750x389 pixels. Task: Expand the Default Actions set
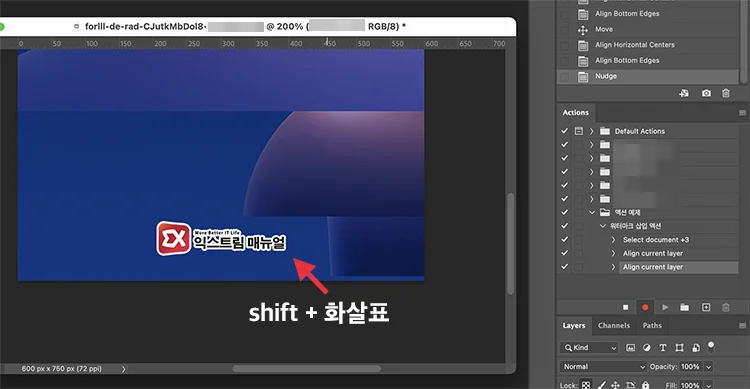(x=592, y=131)
